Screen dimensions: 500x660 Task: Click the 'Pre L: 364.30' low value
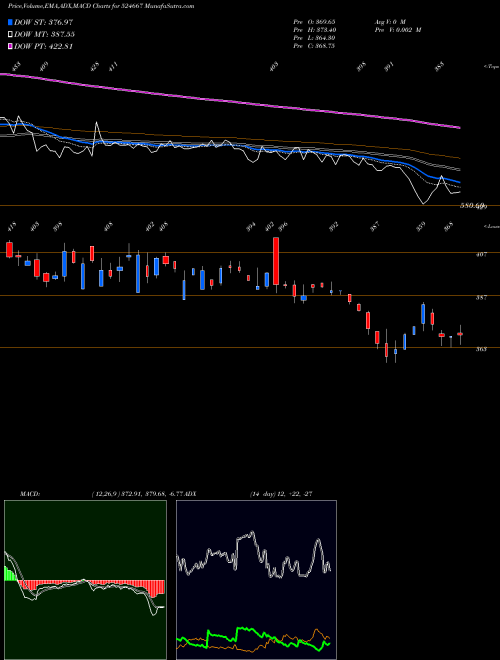pyautogui.click(x=314, y=38)
